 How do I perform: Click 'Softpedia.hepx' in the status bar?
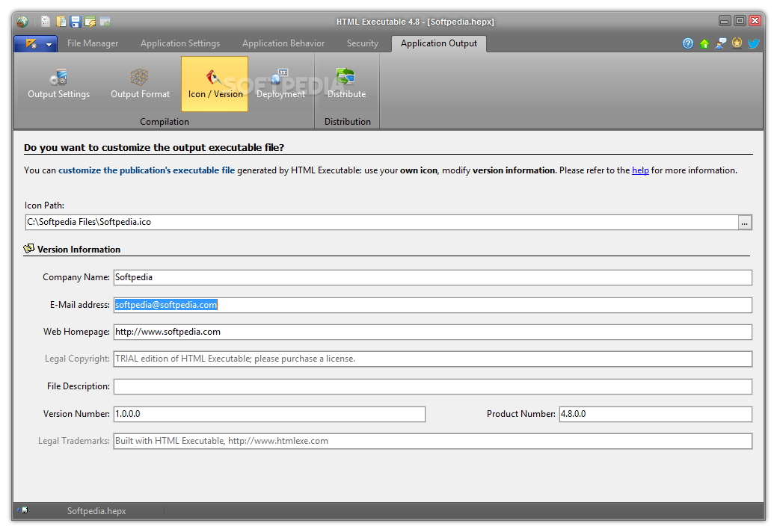[96, 511]
